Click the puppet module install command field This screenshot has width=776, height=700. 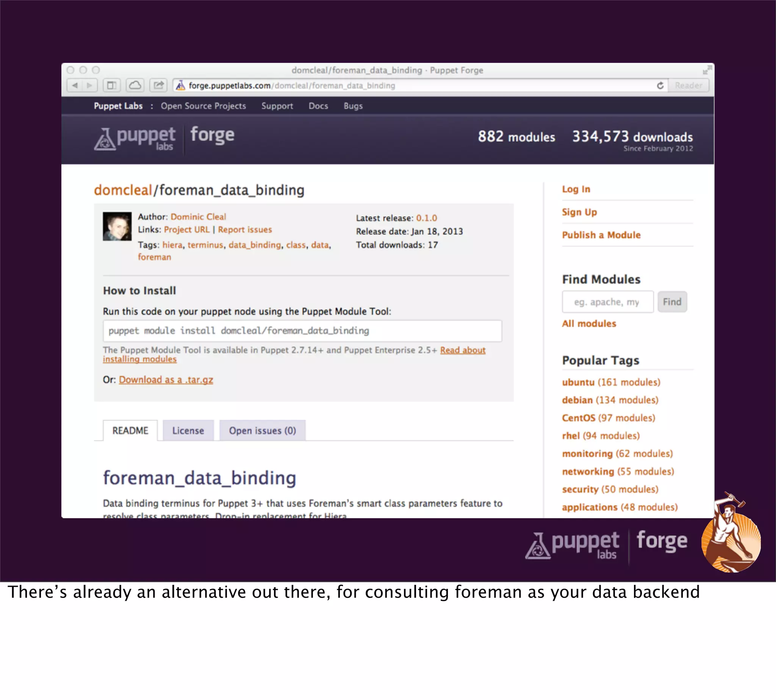pos(302,331)
